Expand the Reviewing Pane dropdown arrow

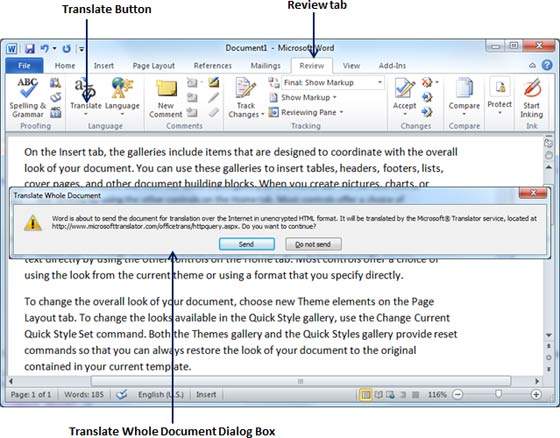click(x=341, y=113)
